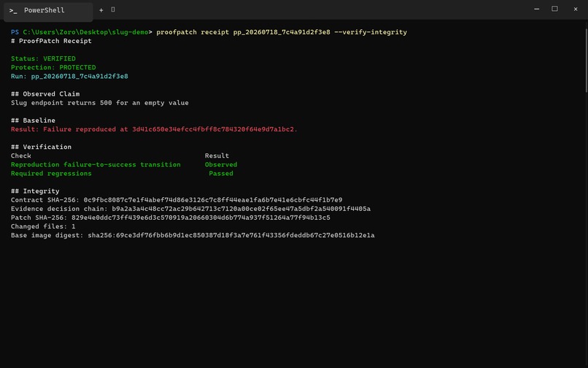This screenshot has width=588, height=368.
Task: Click the 'Changed files: 1' line
Action: (43, 226)
